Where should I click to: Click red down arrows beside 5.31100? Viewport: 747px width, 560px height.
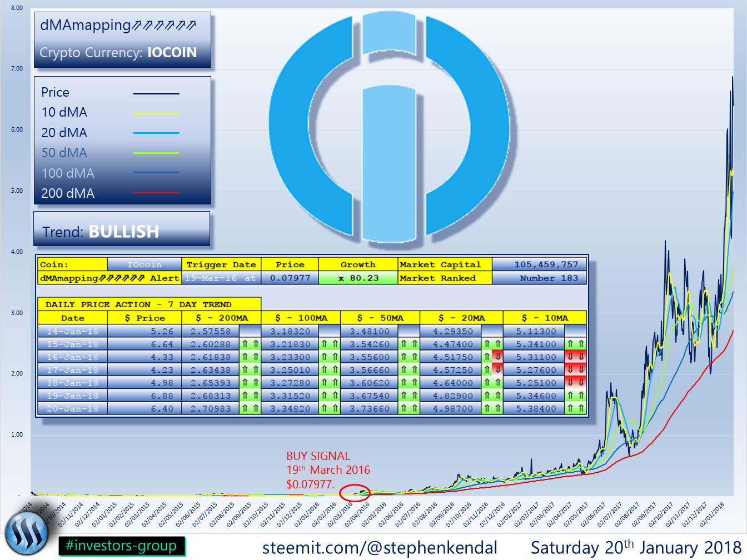coord(575,357)
